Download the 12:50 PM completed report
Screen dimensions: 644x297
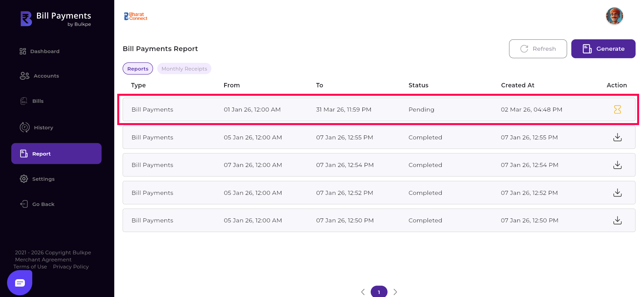click(617, 220)
